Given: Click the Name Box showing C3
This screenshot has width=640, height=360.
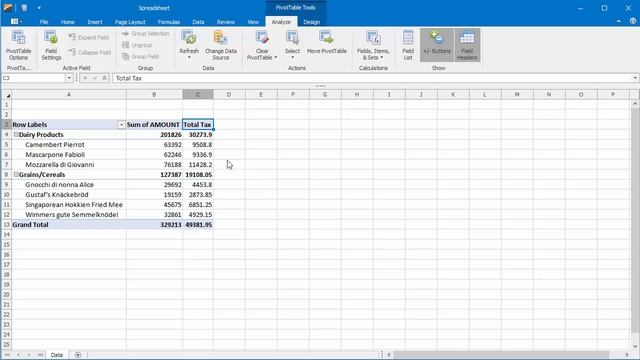Looking at the screenshot, I should [x=33, y=78].
